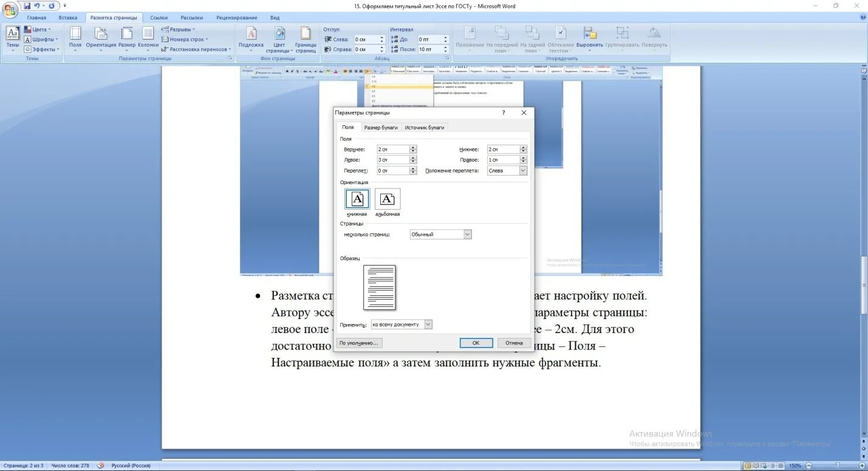Image resolution: width=868 pixels, height=471 pixels.
Task: Click the dialog help question mark
Action: 504,113
